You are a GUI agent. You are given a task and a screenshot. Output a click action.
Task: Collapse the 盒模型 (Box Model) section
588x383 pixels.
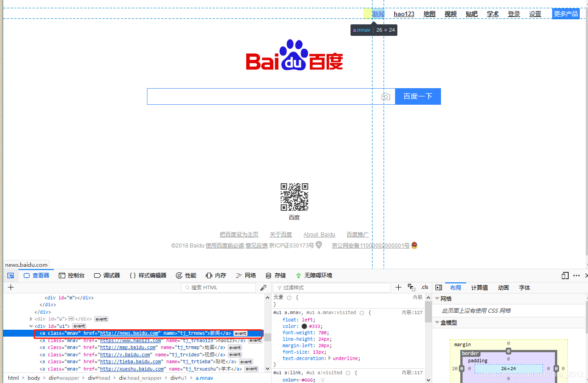pyautogui.click(x=437, y=322)
